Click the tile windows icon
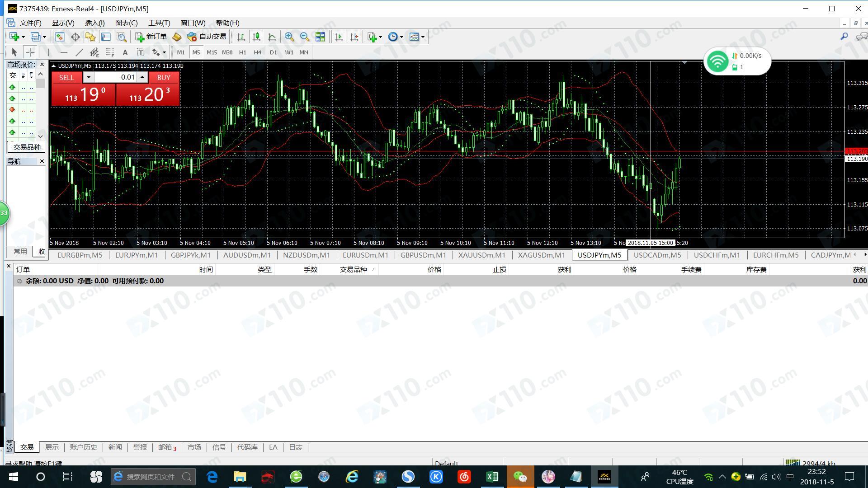Screen dimensions: 868x488 320,37
